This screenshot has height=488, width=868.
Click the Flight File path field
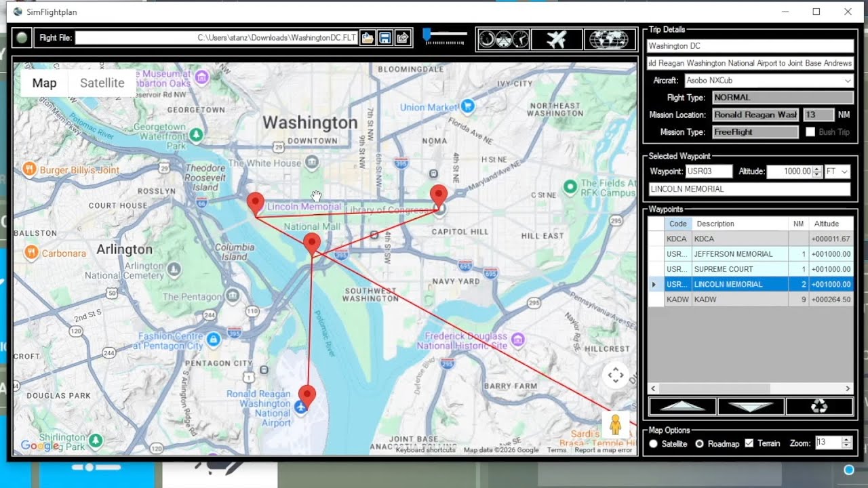pyautogui.click(x=216, y=38)
